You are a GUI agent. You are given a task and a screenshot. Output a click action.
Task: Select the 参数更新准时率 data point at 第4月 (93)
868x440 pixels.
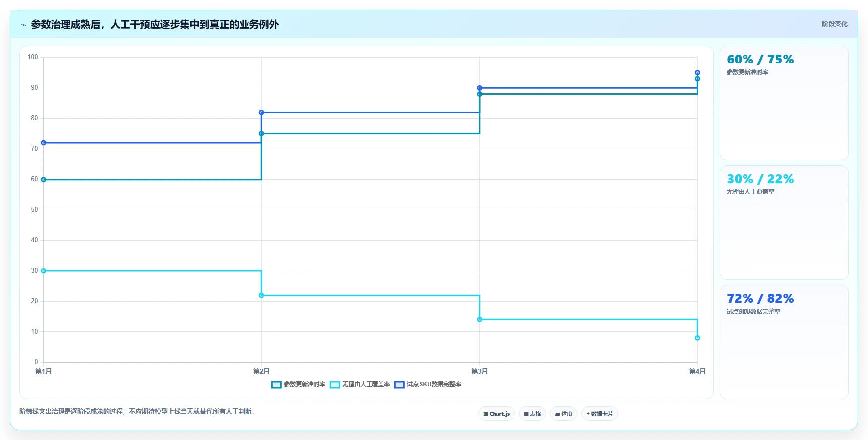pyautogui.click(x=697, y=79)
